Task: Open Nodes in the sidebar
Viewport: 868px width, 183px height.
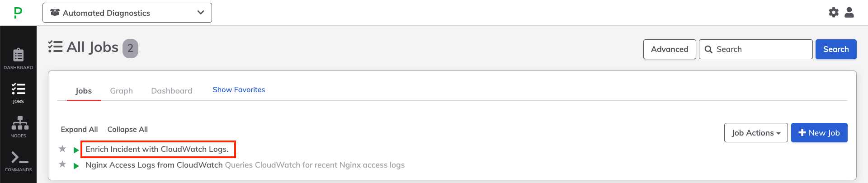Action: pos(19,127)
